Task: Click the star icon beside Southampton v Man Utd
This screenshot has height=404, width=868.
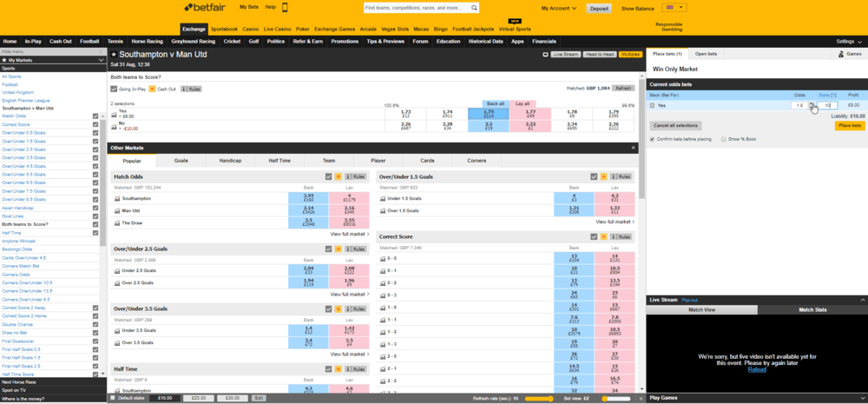Action: (114, 55)
